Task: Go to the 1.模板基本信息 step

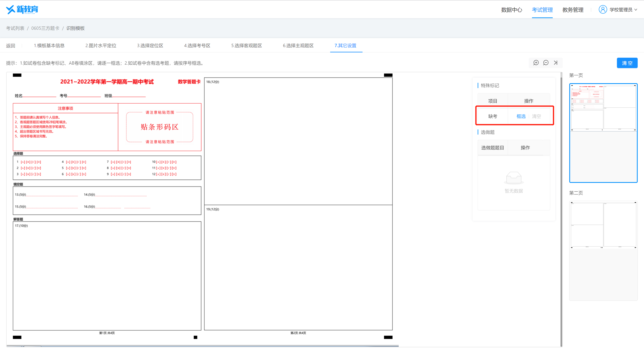Action: [x=49, y=46]
